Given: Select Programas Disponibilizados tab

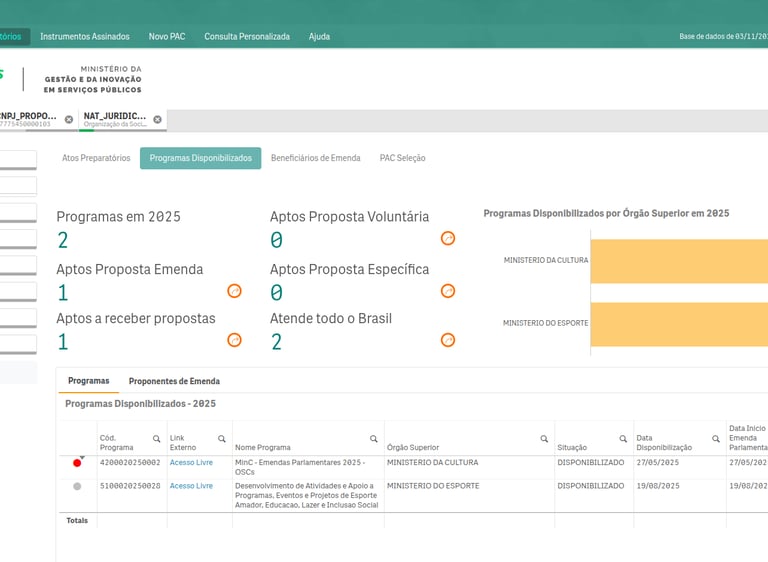Looking at the screenshot, I should tap(200, 158).
